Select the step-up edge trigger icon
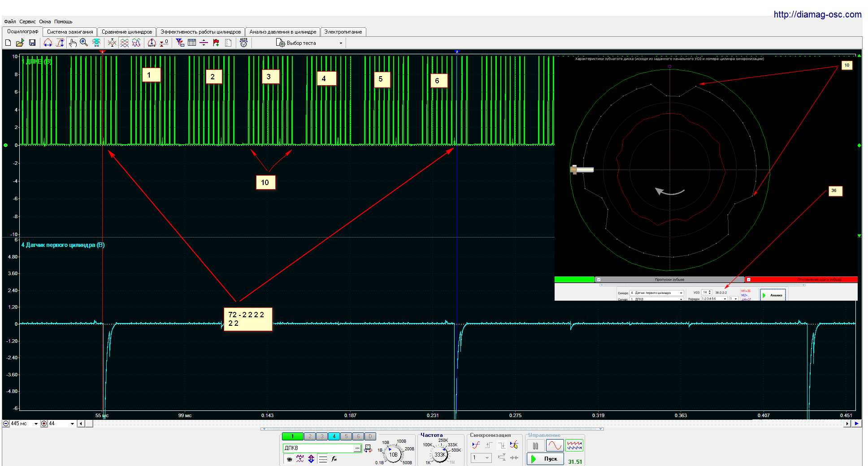The height and width of the screenshot is (466, 868). click(489, 445)
